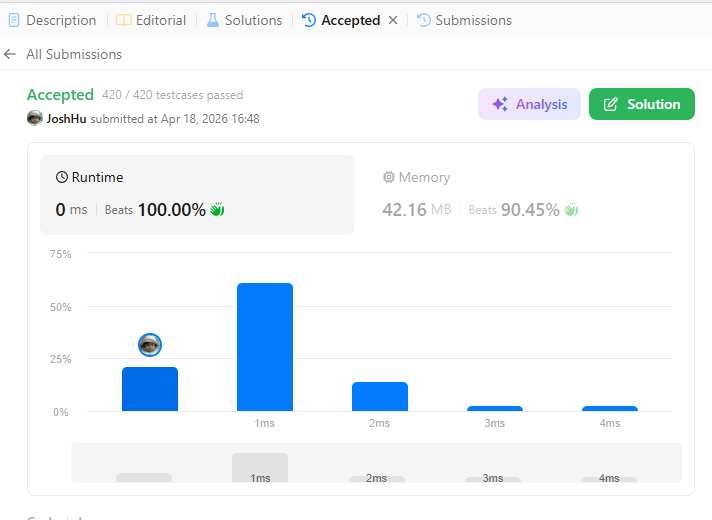Click the avatar marker above the 0ms bar
Image resolution: width=712 pixels, height=520 pixels.
pyautogui.click(x=150, y=345)
